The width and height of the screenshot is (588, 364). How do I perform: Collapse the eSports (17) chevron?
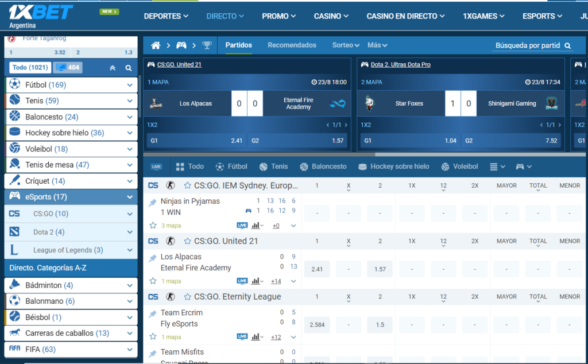130,197
